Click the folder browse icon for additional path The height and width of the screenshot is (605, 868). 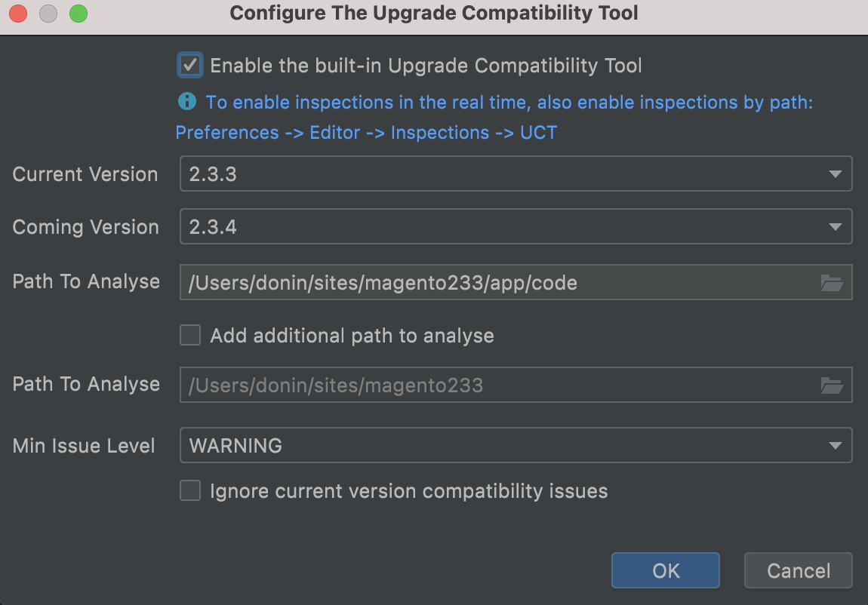832,385
